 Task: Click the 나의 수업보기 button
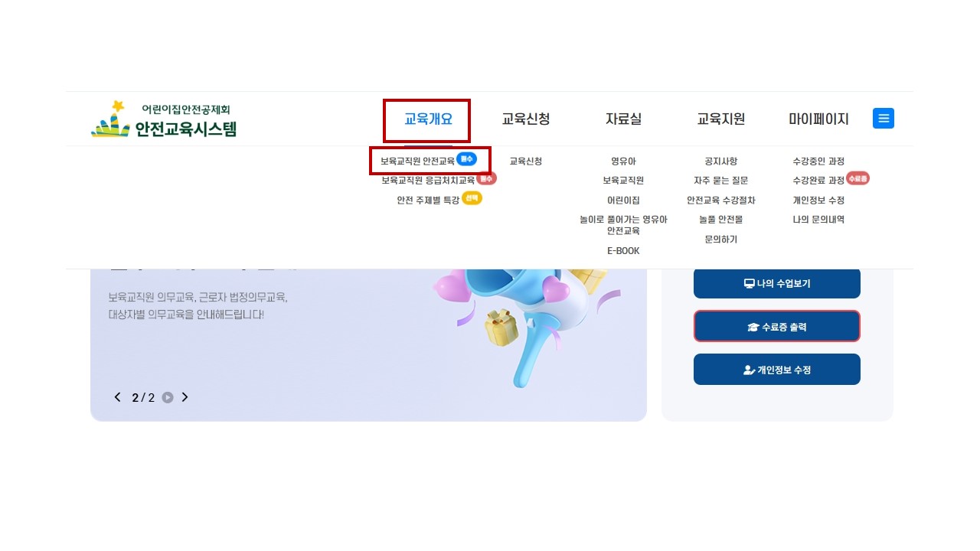pos(776,283)
